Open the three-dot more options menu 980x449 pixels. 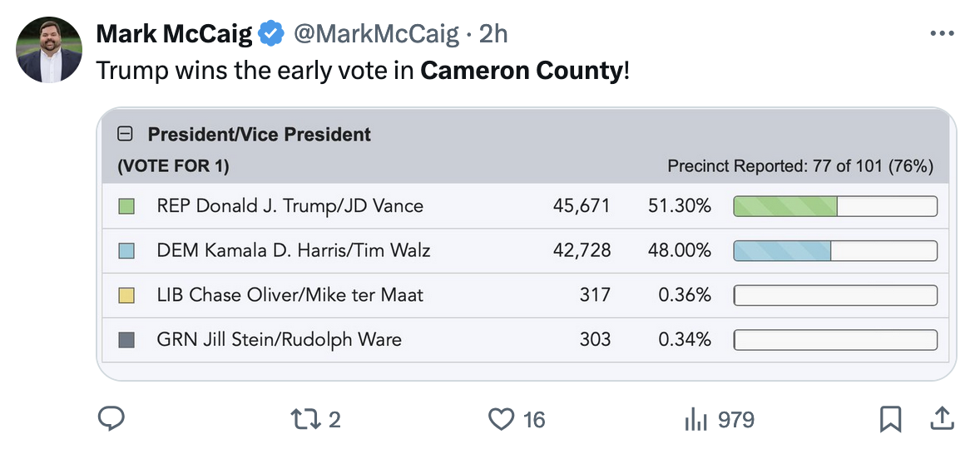tap(942, 33)
